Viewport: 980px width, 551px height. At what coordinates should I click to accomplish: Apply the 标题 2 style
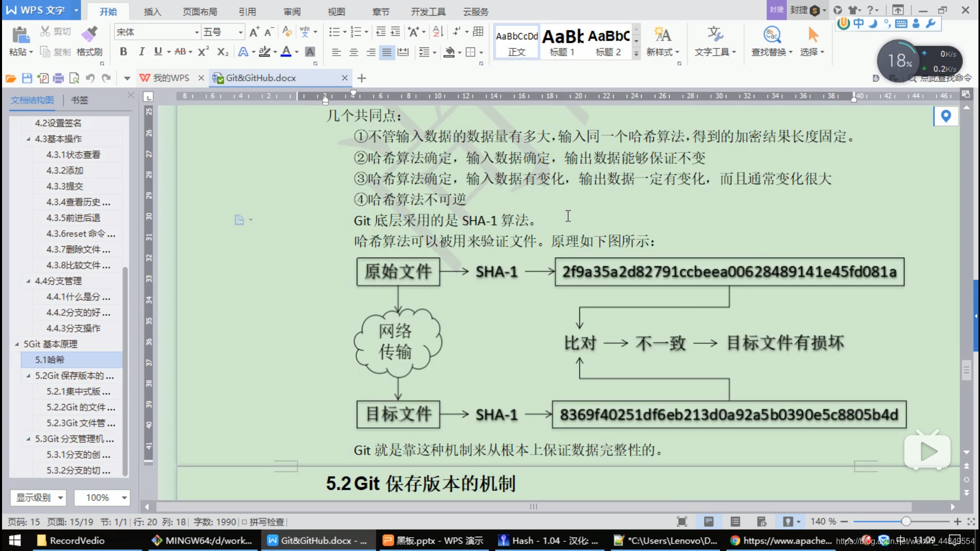point(608,42)
